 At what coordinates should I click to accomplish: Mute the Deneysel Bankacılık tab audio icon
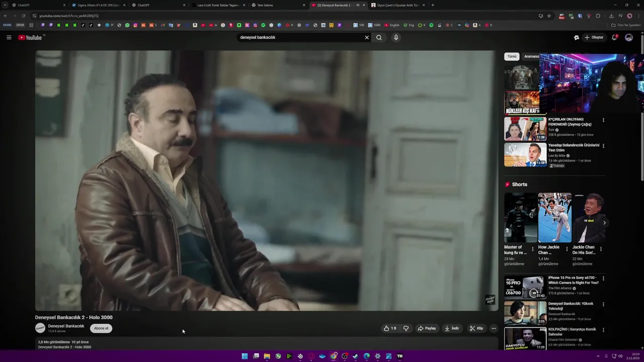pyautogui.click(x=358, y=5)
